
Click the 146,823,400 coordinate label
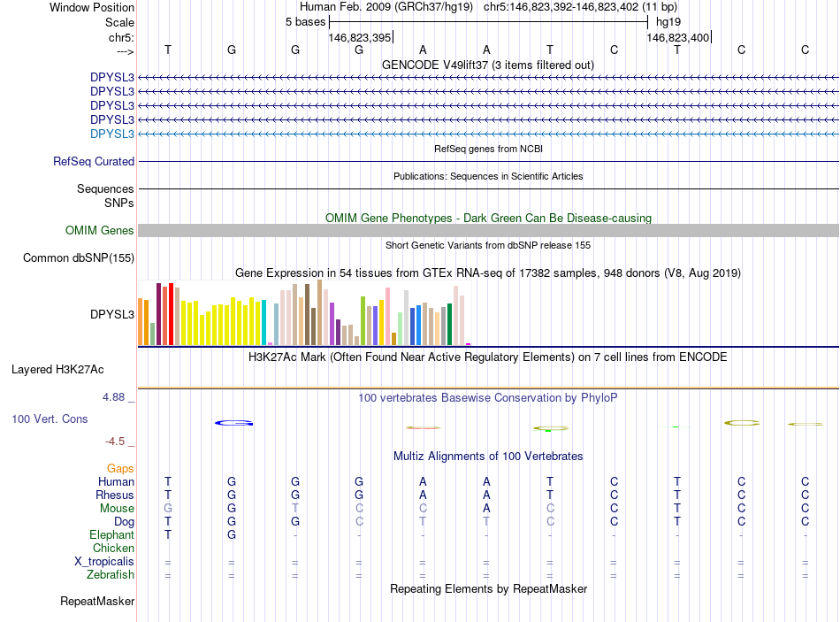click(x=677, y=37)
